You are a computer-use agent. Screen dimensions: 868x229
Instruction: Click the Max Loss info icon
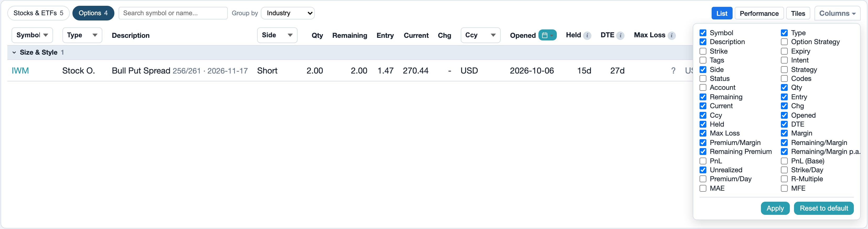pyautogui.click(x=671, y=35)
